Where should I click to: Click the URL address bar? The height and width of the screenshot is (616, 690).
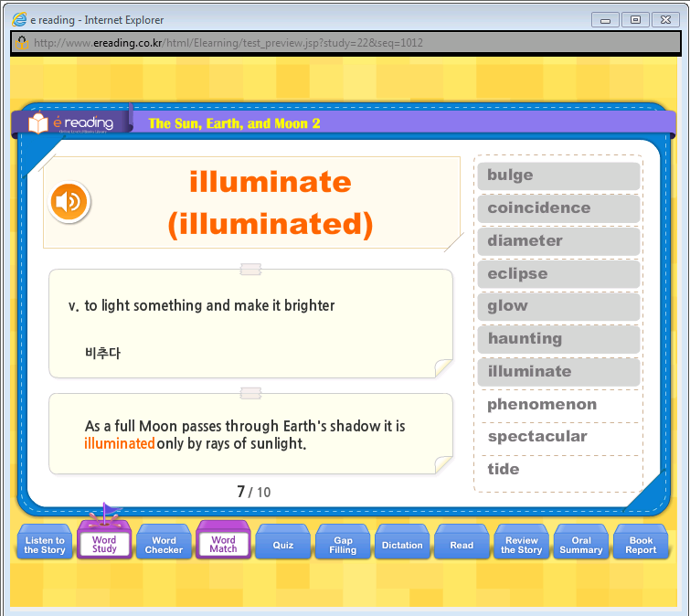click(345, 43)
